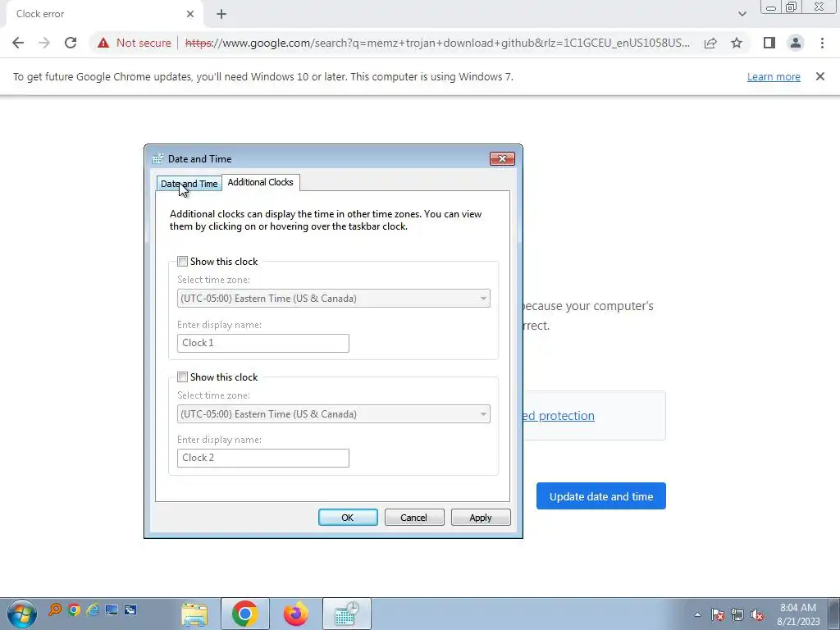
Task: Show hidden tray icons with the arrow
Action: point(697,614)
